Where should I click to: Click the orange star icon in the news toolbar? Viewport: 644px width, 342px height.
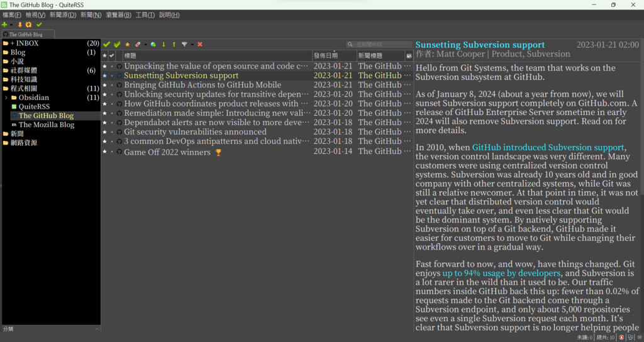pos(127,45)
